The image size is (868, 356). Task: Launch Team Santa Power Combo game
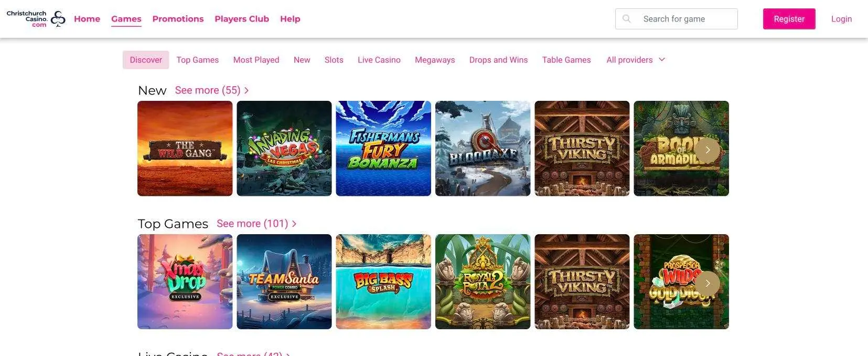point(284,282)
